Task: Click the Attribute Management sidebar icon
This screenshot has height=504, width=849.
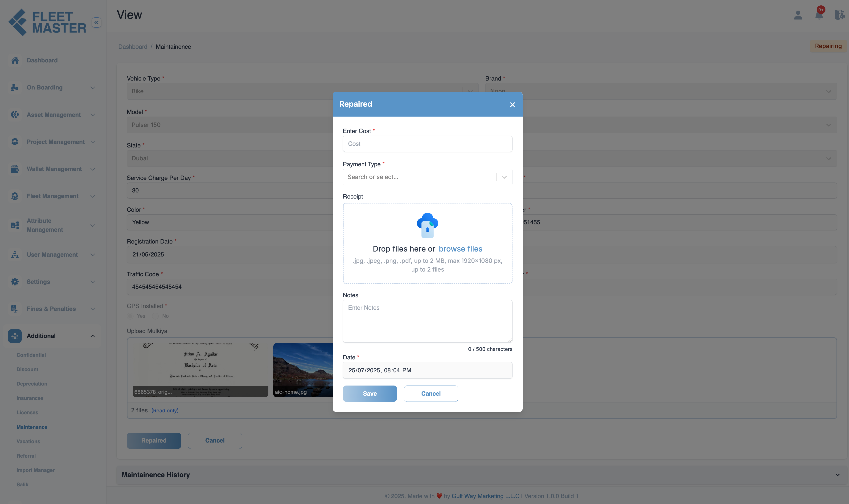Action: point(15,226)
